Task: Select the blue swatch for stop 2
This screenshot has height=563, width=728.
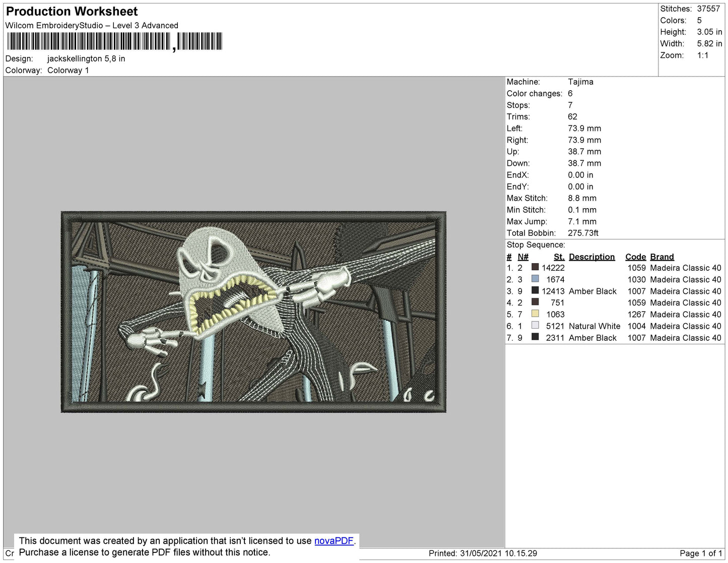Action: point(535,279)
